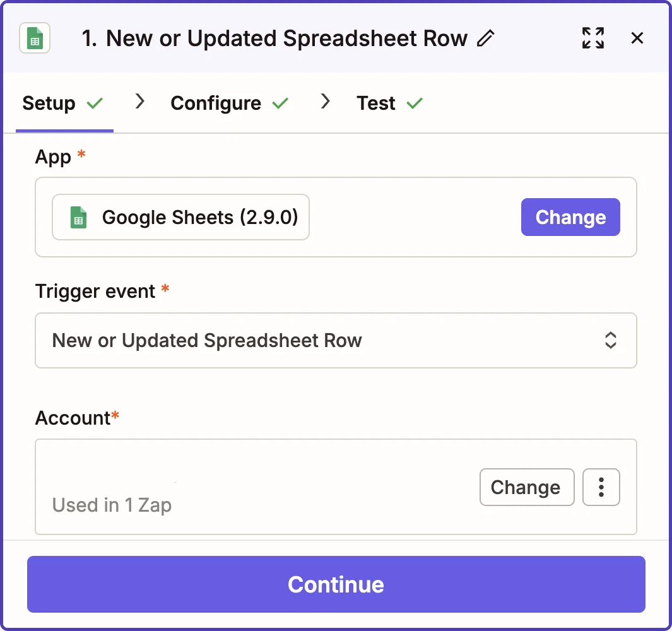Select the Setup tab

click(x=49, y=103)
